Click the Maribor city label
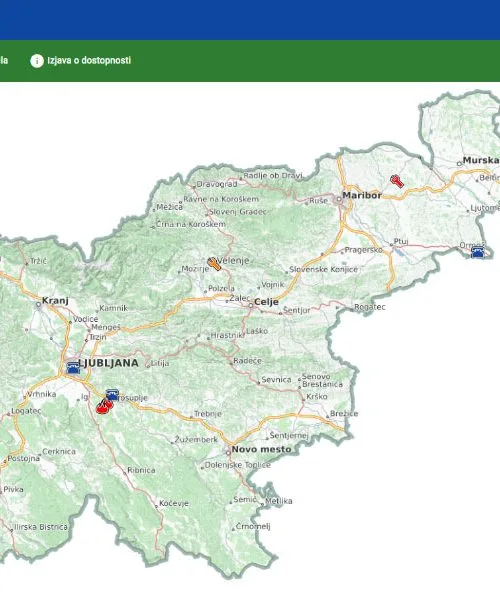This screenshot has height=600, width=500. coord(362,195)
